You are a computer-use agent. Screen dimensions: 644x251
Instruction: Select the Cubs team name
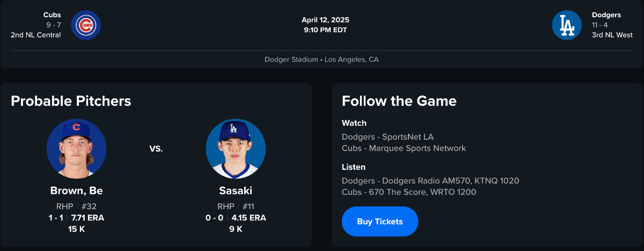[52, 15]
